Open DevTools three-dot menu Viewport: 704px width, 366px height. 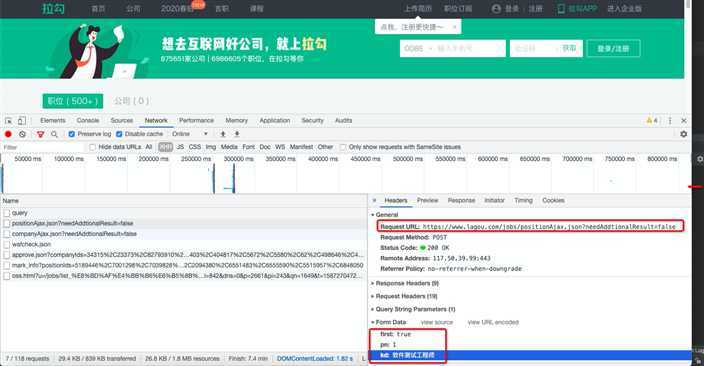670,120
